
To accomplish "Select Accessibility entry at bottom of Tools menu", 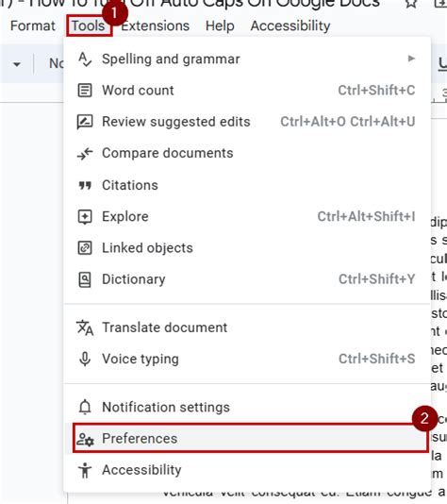I will [247, 470].
